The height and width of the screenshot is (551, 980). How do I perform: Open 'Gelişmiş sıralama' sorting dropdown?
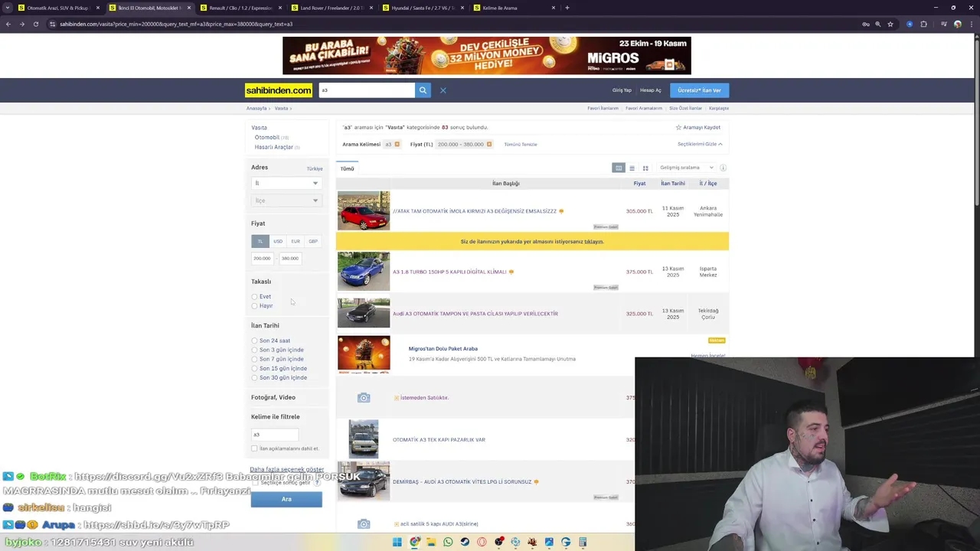[687, 168]
